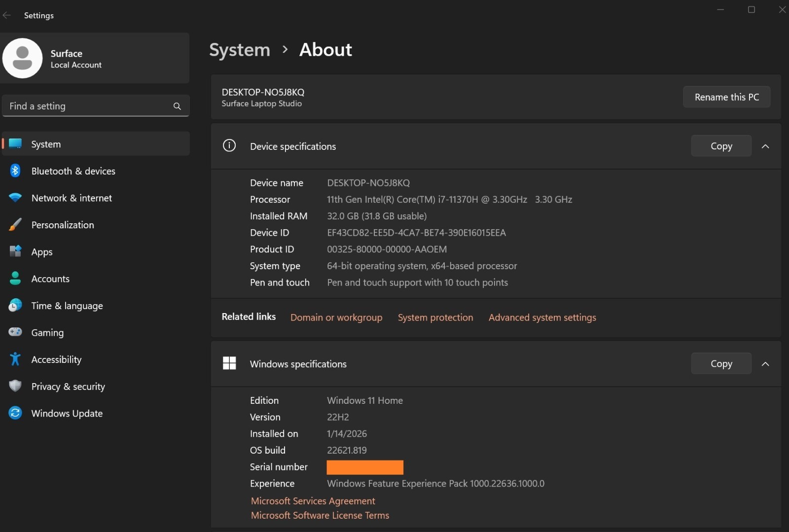
Task: Click the DESKTOP-NO5J8KQ Device name value
Action: pos(368,183)
